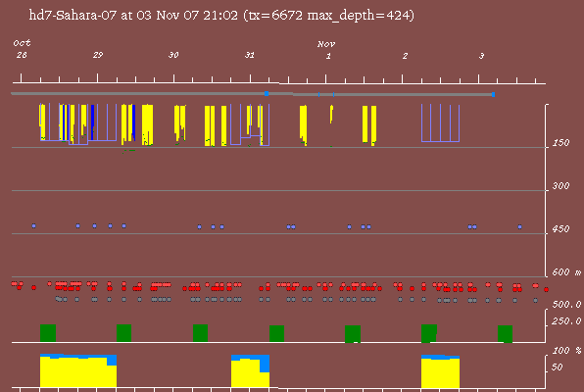Image resolution: width=584 pixels, height=392 pixels.
Task: Click the date label "28"
Action: pyautogui.click(x=22, y=55)
